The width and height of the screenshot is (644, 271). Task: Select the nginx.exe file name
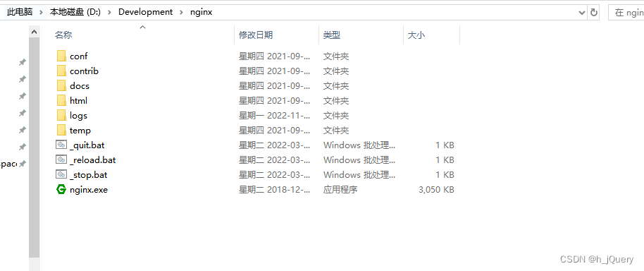(89, 190)
